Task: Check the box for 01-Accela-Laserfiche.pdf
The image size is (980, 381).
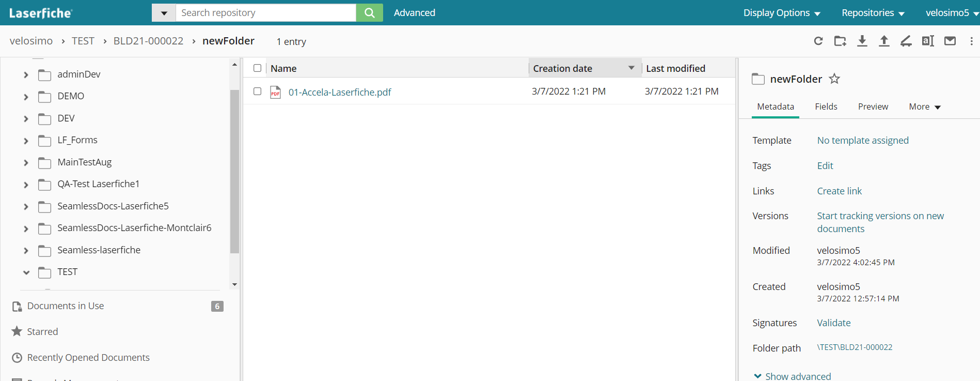Action: (x=257, y=92)
